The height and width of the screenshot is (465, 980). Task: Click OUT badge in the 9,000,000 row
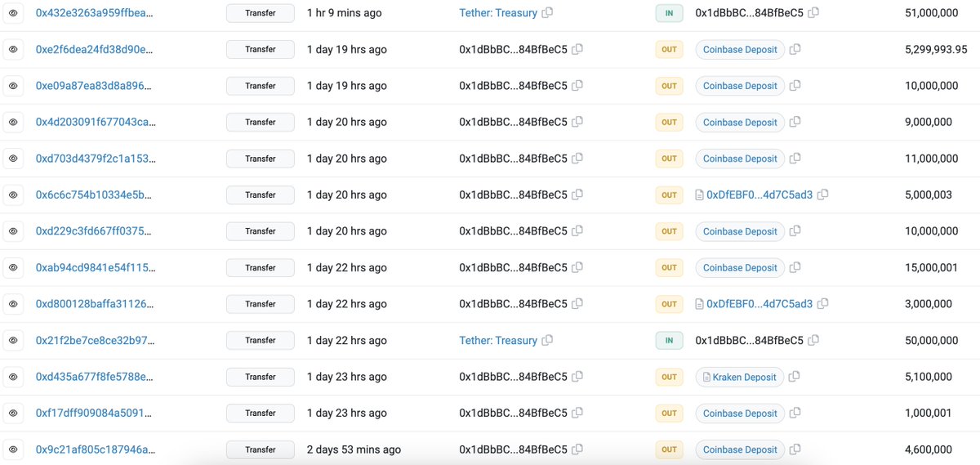[x=669, y=123]
